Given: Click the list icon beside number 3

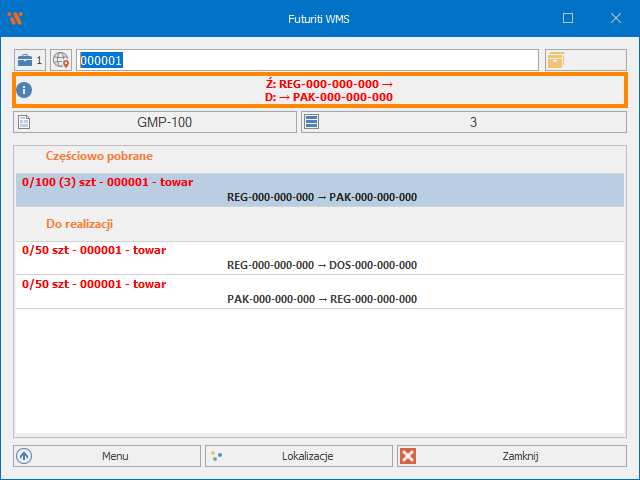Looking at the screenshot, I should click(x=312, y=123).
